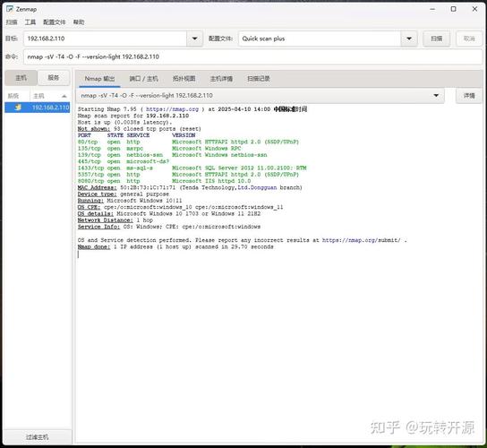The width and height of the screenshot is (487, 448).
Task: Click the Nmap done summary line
Action: [x=175, y=246]
